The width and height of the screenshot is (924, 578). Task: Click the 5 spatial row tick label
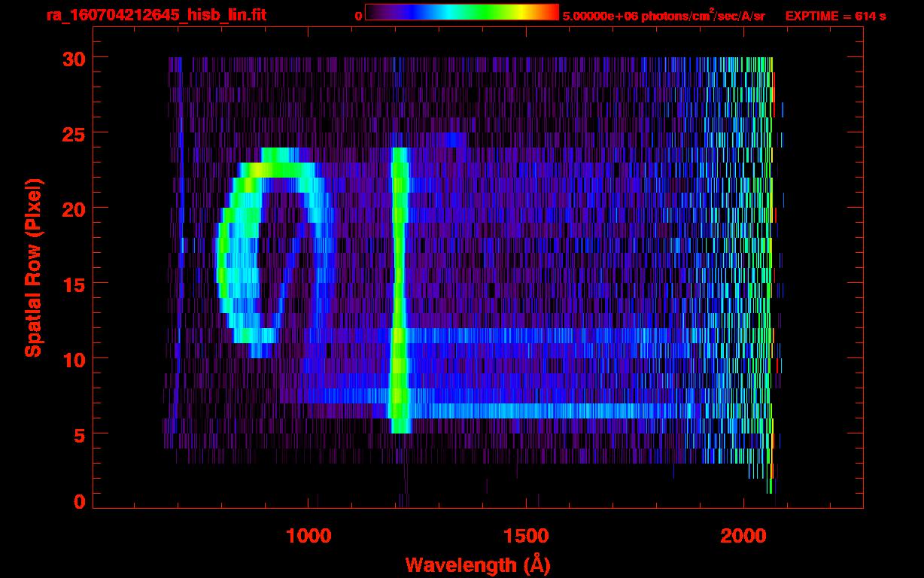coord(81,434)
